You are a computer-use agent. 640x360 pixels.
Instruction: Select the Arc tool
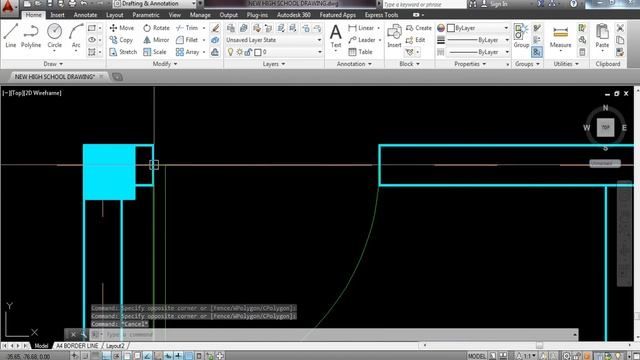tap(76, 36)
